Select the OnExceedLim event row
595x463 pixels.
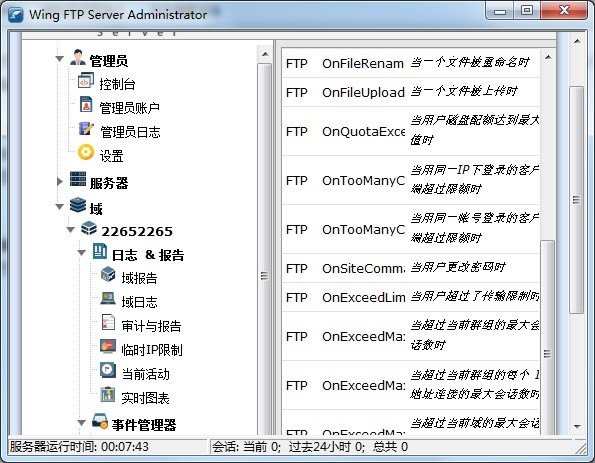click(x=411, y=297)
